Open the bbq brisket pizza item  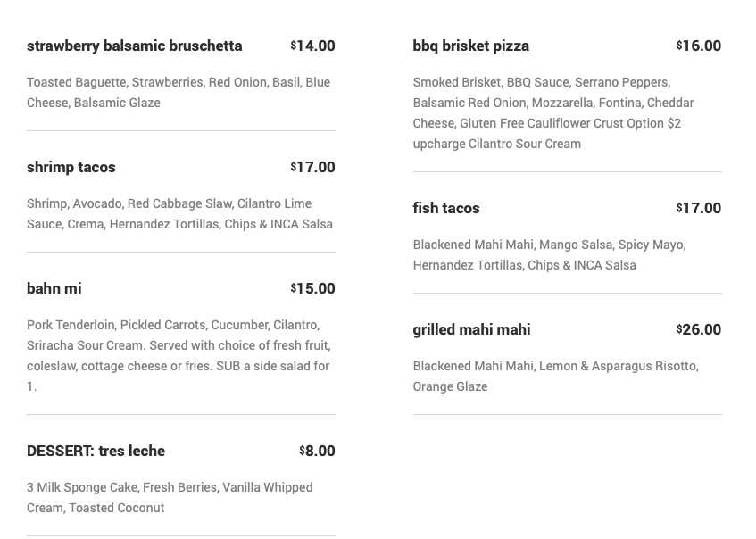[470, 46]
